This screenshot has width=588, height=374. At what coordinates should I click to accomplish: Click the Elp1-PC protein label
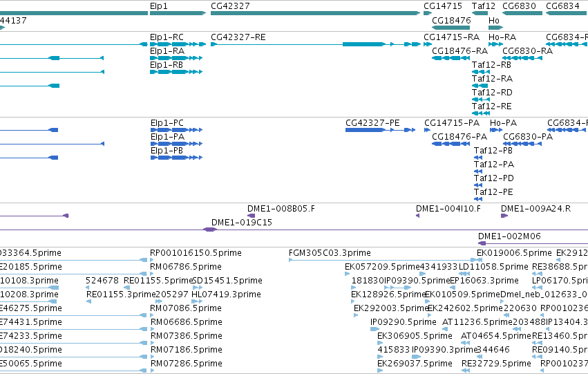167,123
